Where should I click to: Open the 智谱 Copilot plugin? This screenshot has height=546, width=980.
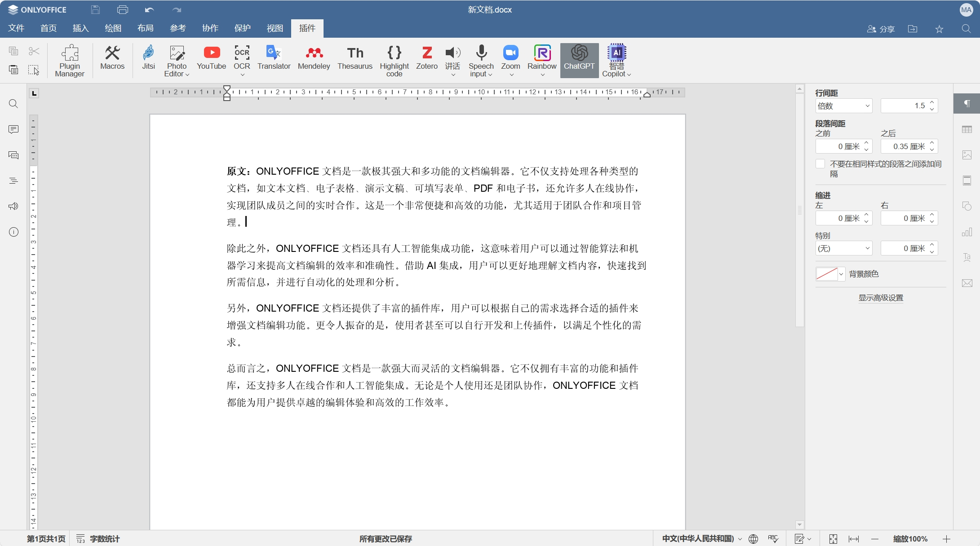coord(616,61)
